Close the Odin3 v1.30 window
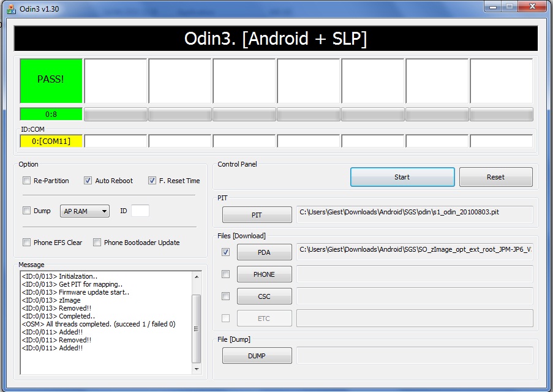The image size is (553, 392). (x=533, y=7)
